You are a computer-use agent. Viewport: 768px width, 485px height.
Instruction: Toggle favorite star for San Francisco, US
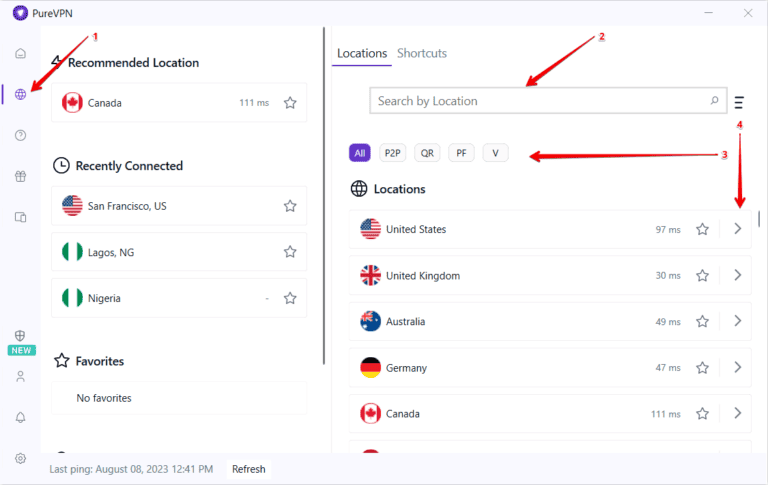pos(290,206)
